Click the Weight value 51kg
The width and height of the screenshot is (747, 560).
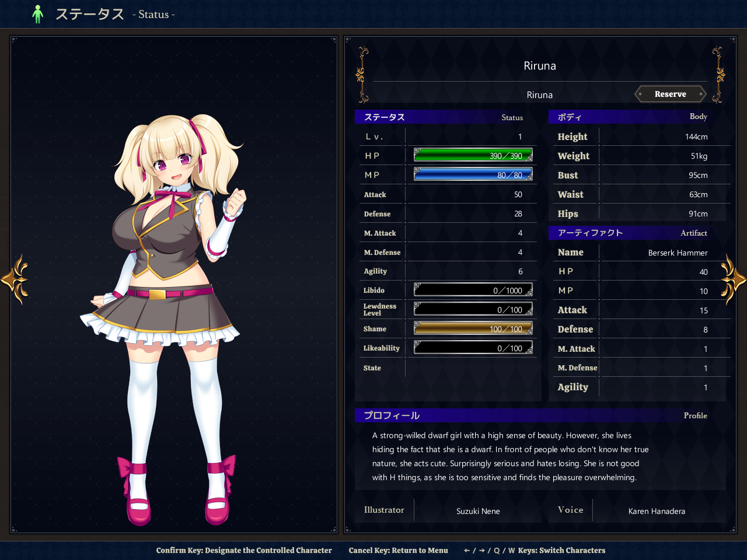pos(699,156)
